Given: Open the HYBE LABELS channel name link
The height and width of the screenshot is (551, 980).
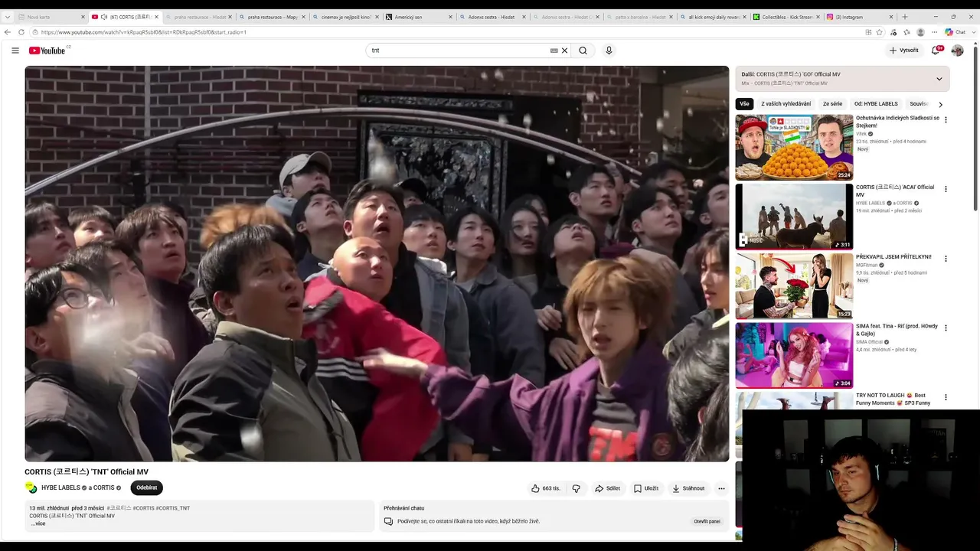Looking at the screenshot, I should tap(60, 487).
